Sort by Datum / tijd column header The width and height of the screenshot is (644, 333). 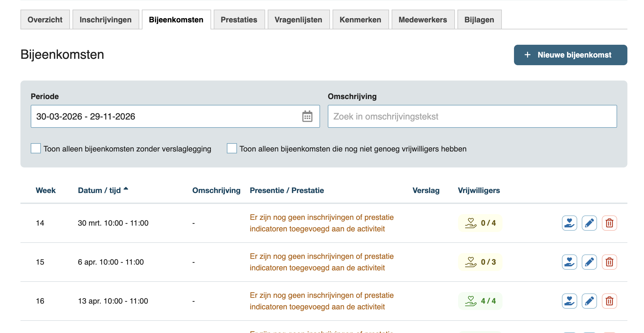(99, 190)
